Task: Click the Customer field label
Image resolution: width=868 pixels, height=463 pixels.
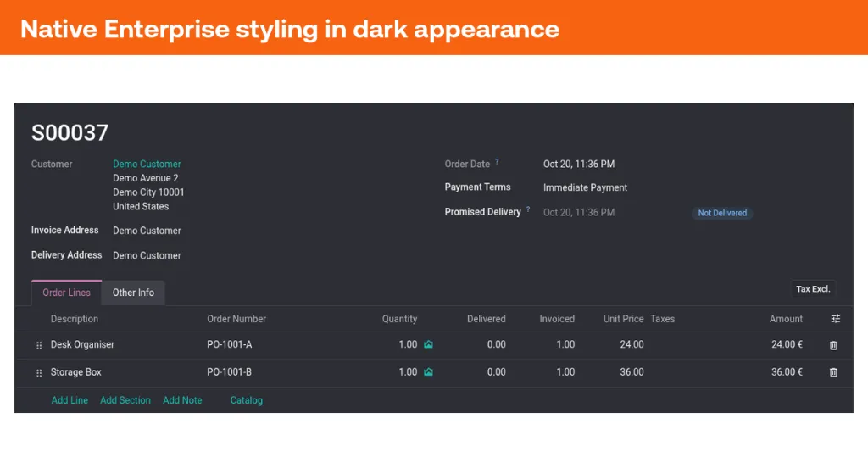Action: [x=52, y=164]
